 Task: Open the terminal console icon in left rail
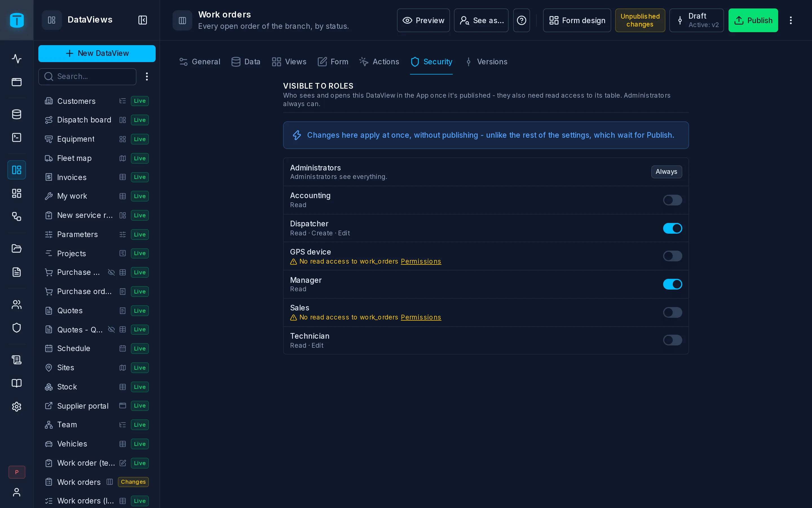[x=17, y=137]
